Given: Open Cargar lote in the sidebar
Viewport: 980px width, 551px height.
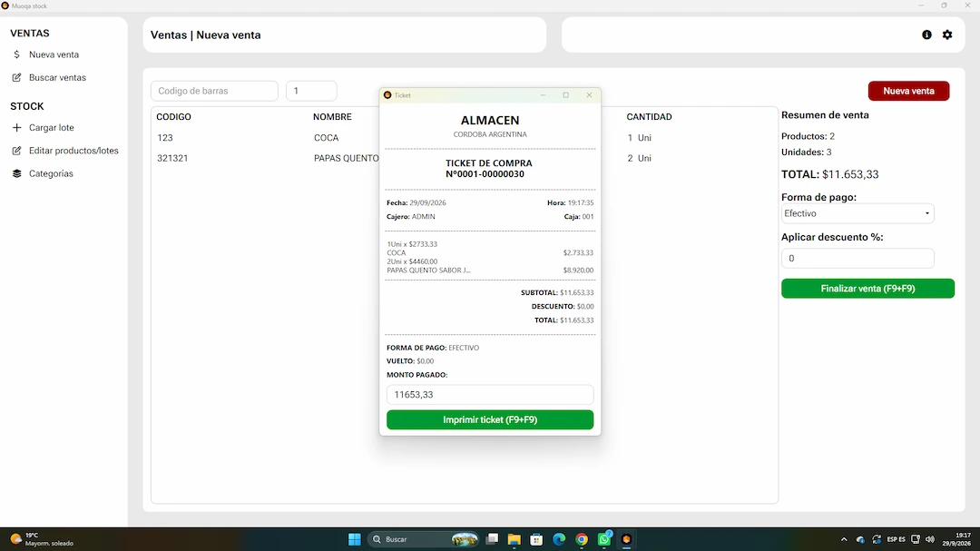Looking at the screenshot, I should click(x=51, y=128).
